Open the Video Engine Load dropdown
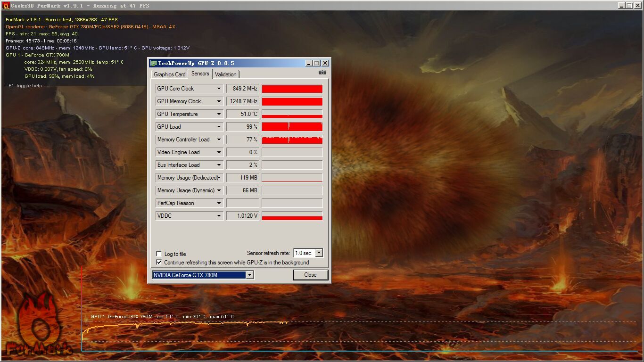This screenshot has width=644, height=362. pyautogui.click(x=219, y=152)
